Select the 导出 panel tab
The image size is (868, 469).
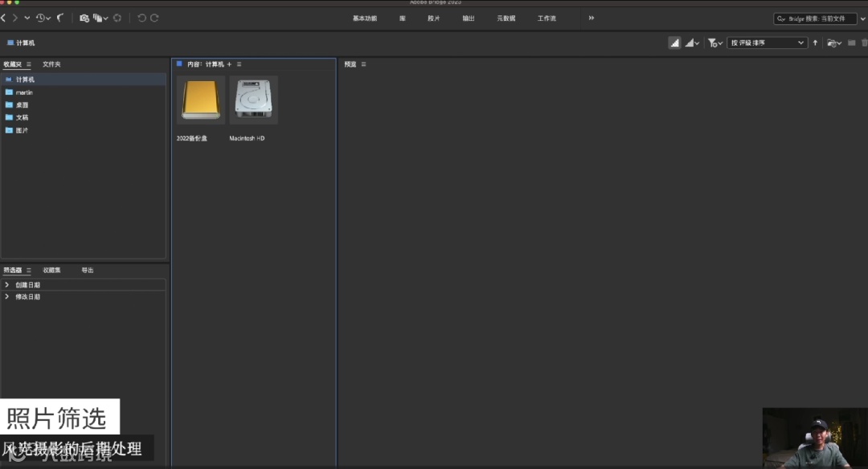tap(88, 271)
